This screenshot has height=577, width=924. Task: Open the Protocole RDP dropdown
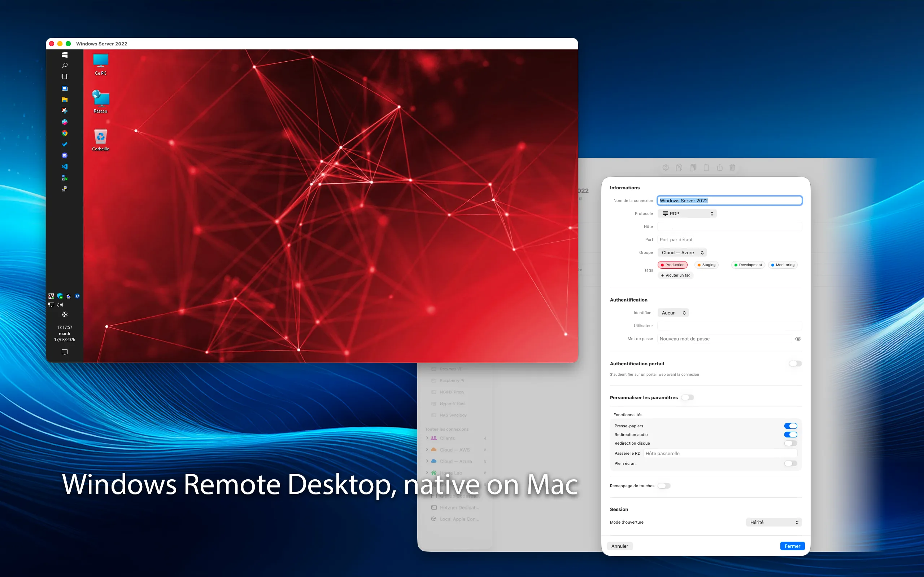(x=687, y=213)
